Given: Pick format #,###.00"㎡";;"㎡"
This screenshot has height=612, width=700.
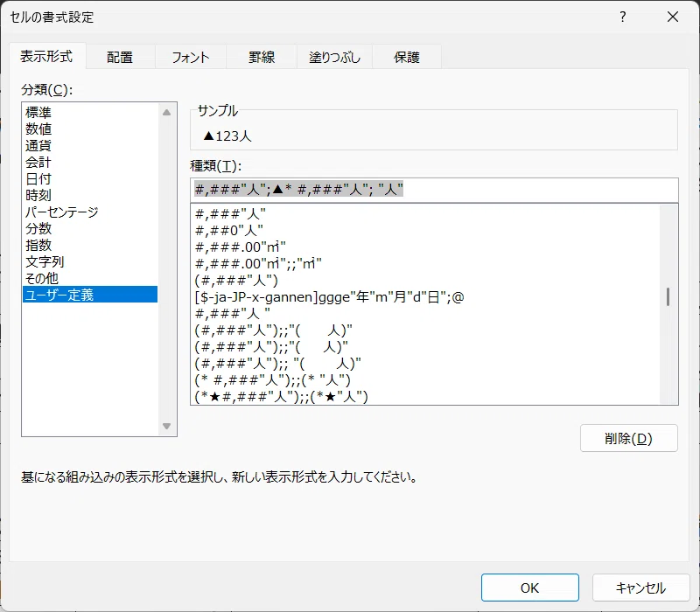Looking at the screenshot, I should pyautogui.click(x=426, y=264).
